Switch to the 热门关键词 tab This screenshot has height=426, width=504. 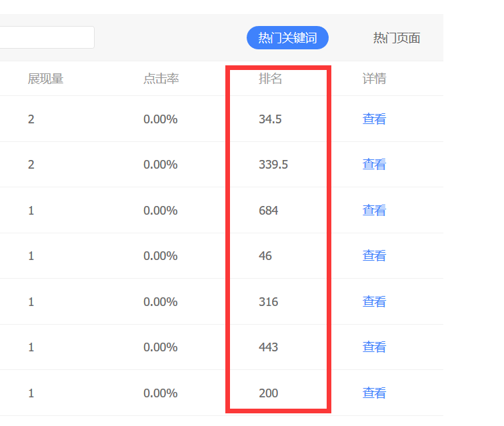point(287,37)
